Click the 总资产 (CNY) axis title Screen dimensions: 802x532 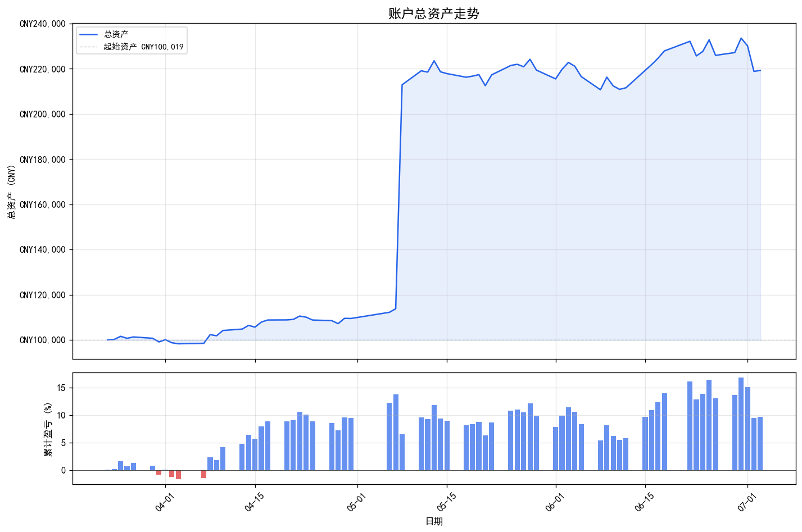click(x=11, y=192)
